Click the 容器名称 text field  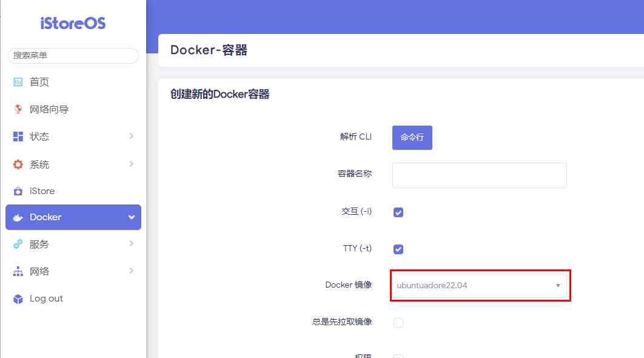(479, 175)
